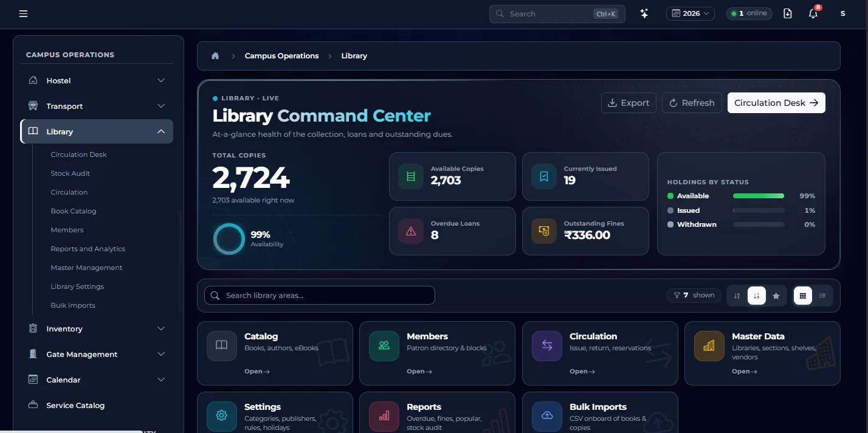This screenshot has height=433, width=868.
Task: Open Book Catalog in the sidebar
Action: (x=74, y=211)
